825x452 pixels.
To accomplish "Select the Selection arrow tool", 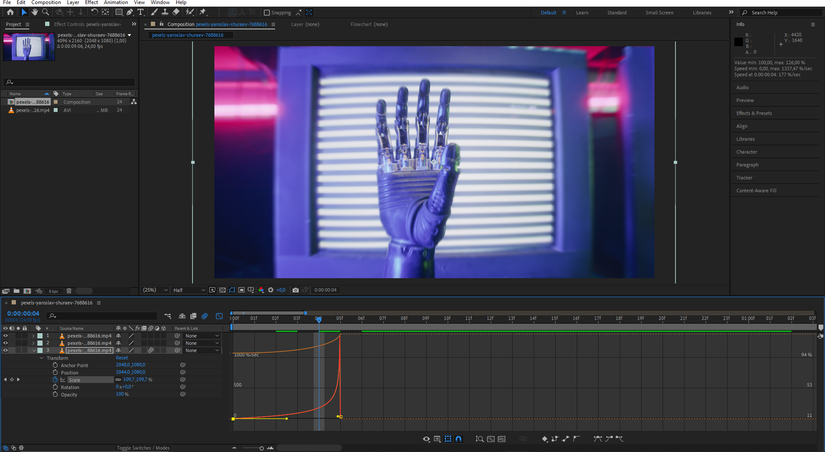I will (x=24, y=12).
